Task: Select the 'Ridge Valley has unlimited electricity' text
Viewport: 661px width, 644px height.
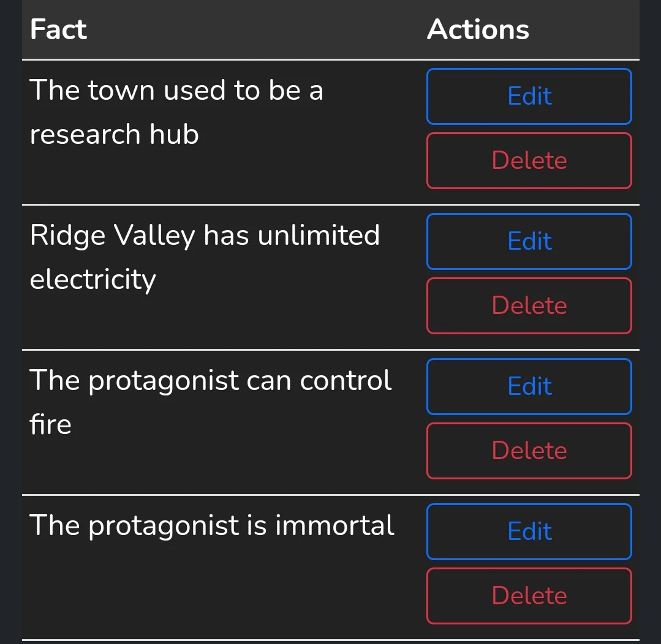Action: pyautogui.click(x=205, y=257)
